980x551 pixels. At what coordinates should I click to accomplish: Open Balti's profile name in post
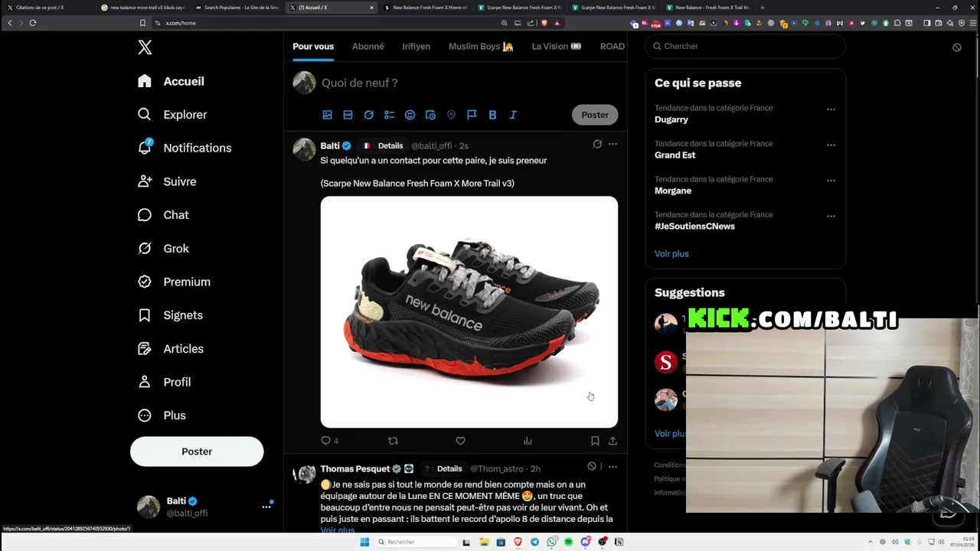[330, 145]
